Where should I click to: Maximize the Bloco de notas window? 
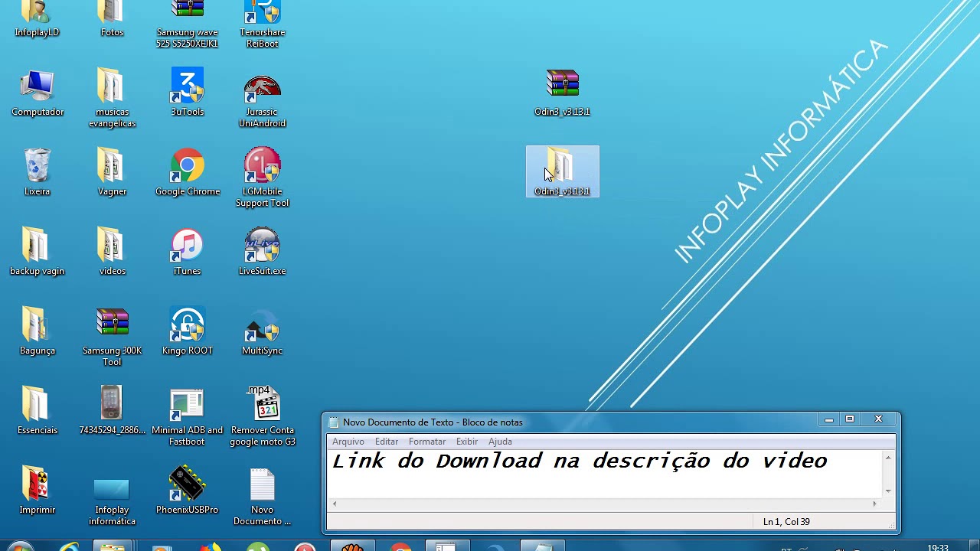coord(849,419)
